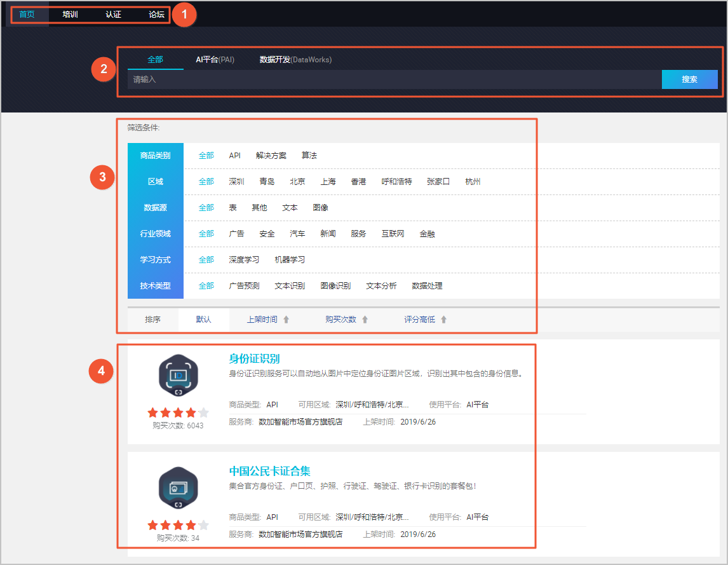Sort results by 上架时间
The height and width of the screenshot is (565, 728).
[x=262, y=320]
